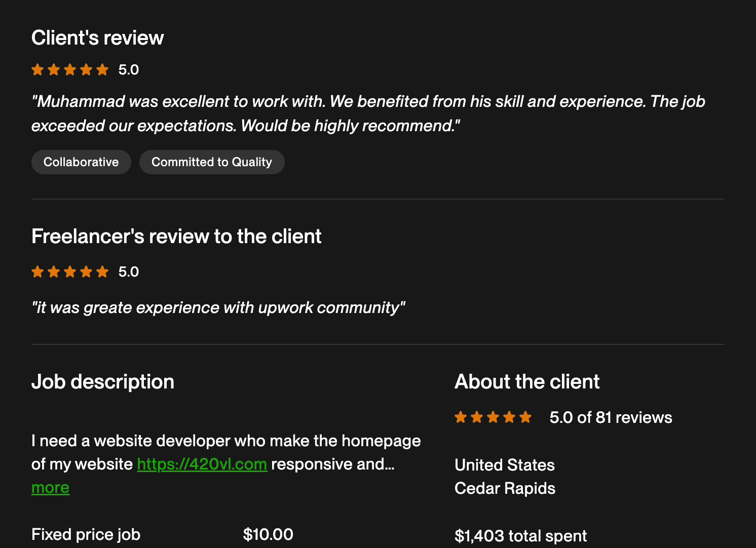Click last star of Freelancer's review rating
The height and width of the screenshot is (548, 756).
tap(102, 272)
